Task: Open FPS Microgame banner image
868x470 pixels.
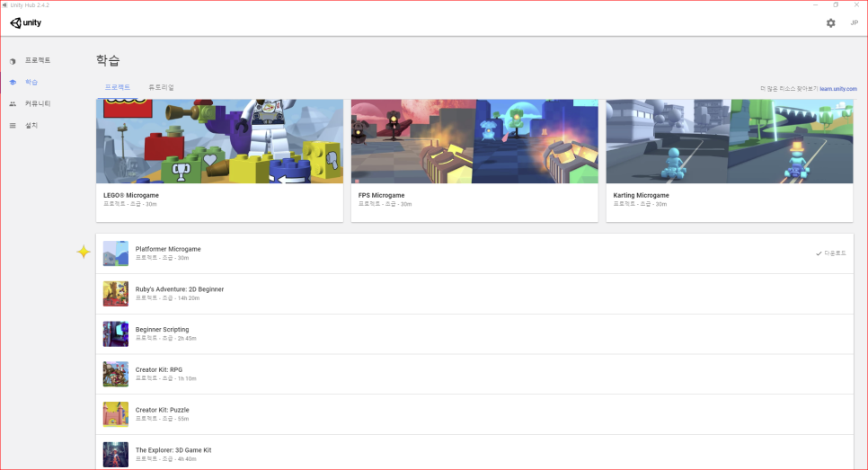Action: tap(474, 141)
